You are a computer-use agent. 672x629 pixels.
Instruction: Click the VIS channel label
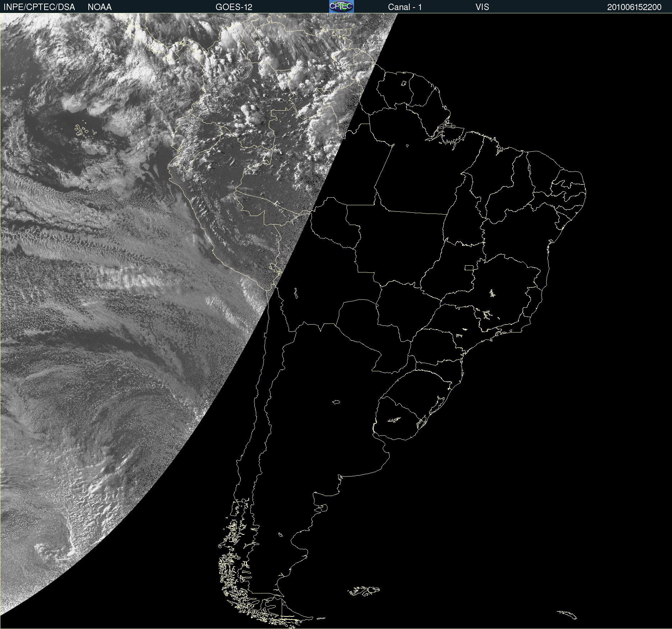(x=482, y=7)
